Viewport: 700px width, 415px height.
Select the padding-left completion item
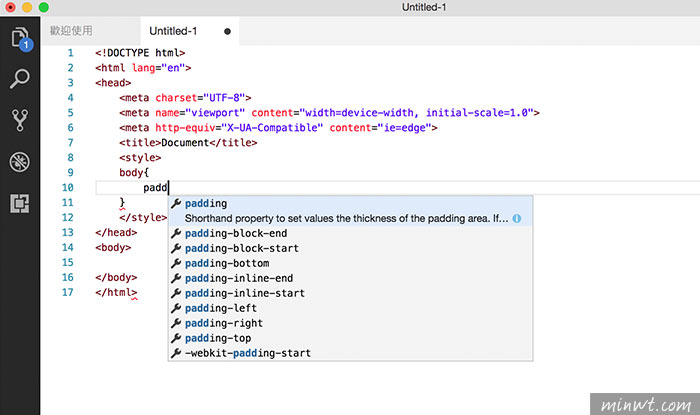(x=350, y=308)
